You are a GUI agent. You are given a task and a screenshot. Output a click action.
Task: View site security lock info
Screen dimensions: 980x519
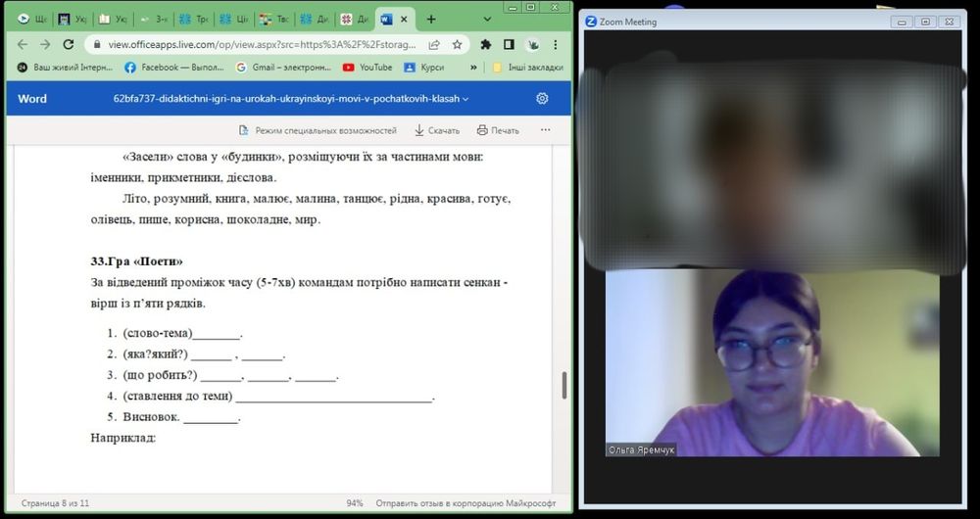96,45
